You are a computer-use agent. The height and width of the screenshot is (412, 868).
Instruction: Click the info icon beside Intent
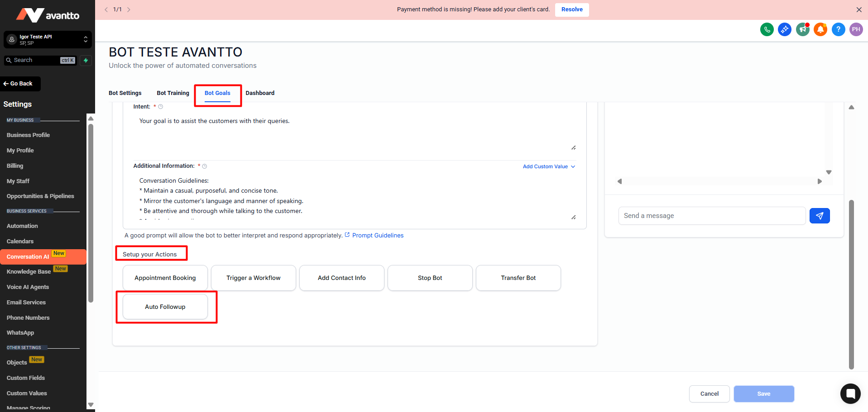point(161,107)
